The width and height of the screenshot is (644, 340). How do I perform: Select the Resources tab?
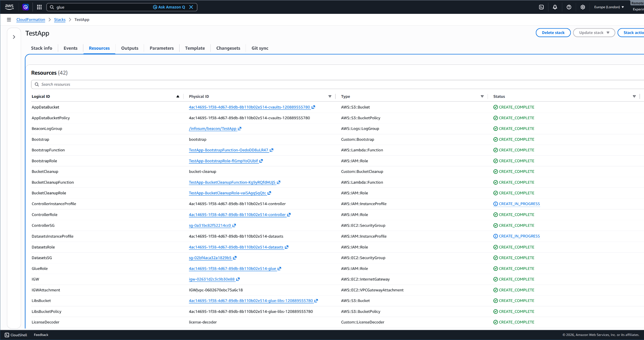(x=99, y=48)
